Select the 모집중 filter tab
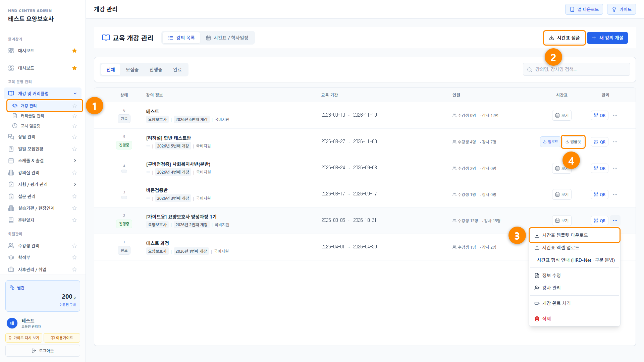Viewport: 644px width, 362px height. (x=132, y=70)
